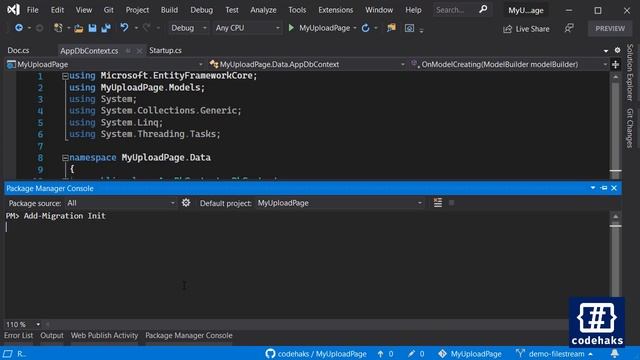This screenshot has height=360, width=640.
Task: Clear the Package Manager Console
Action: 438,202
